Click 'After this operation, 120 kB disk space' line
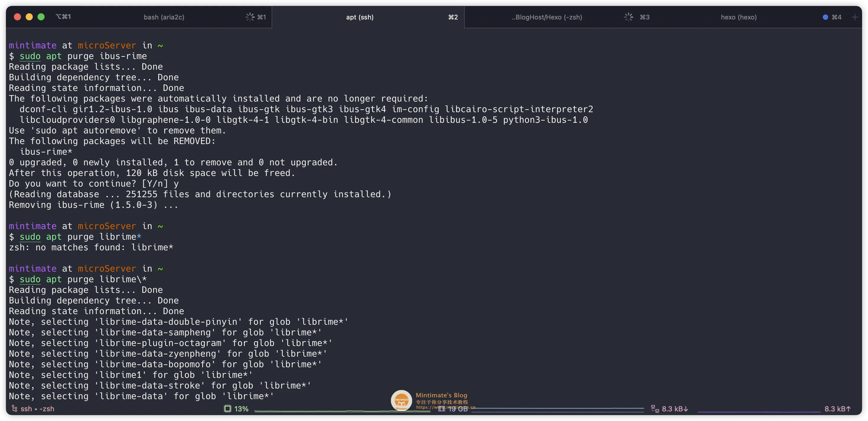868x421 pixels. click(152, 173)
